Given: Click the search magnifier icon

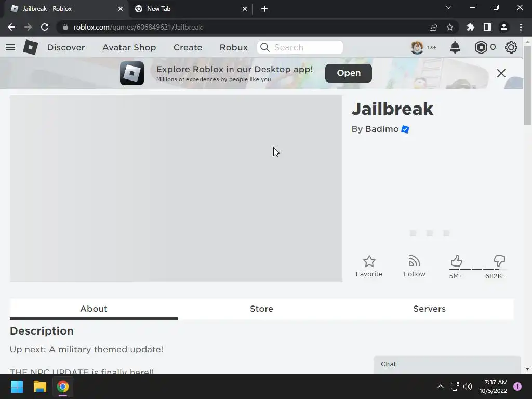Looking at the screenshot, I should pyautogui.click(x=265, y=47).
